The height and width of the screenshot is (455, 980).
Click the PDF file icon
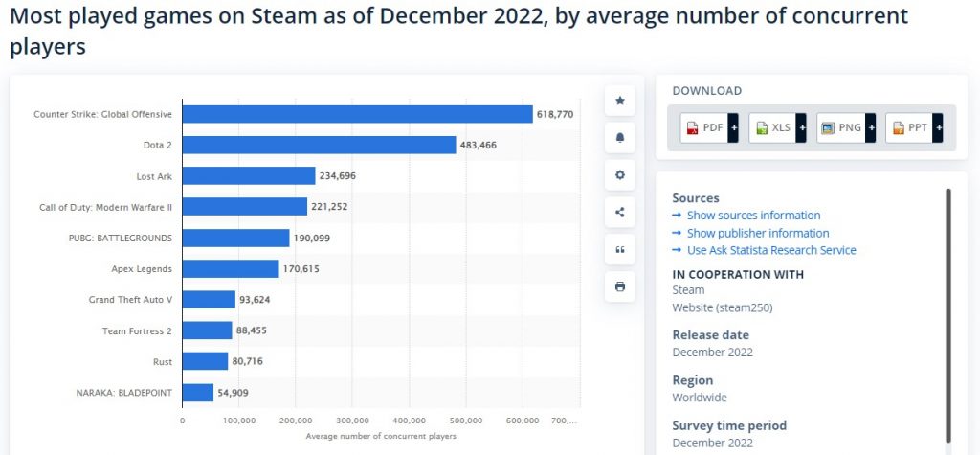(693, 128)
